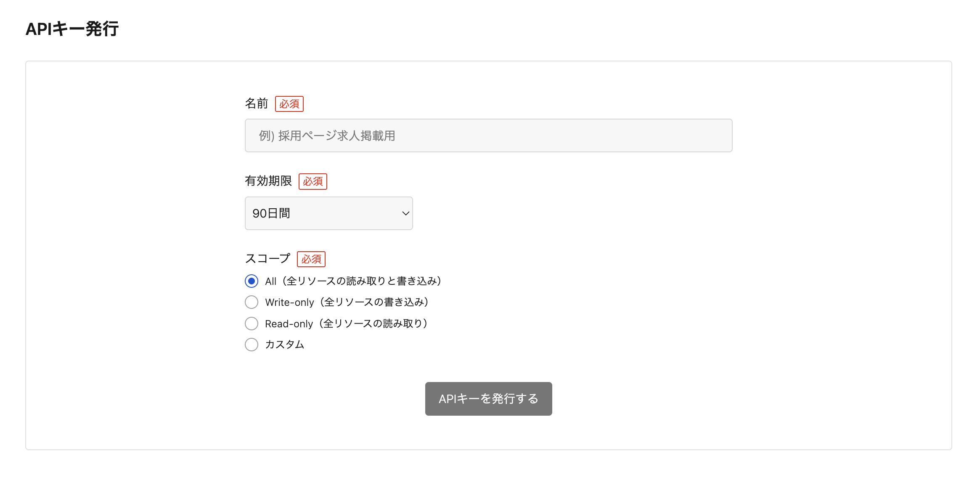Click the スコープ section label
980x483 pixels.
tap(268, 258)
